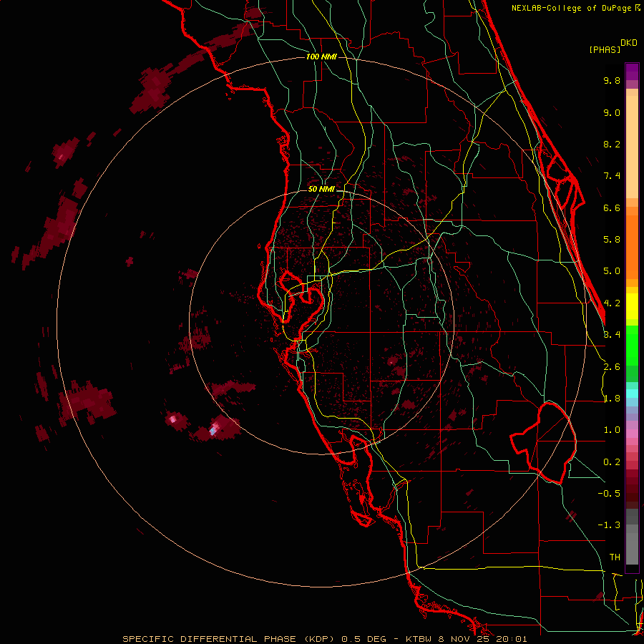Click the 1.0 scale value
644x644 pixels.
(612, 430)
